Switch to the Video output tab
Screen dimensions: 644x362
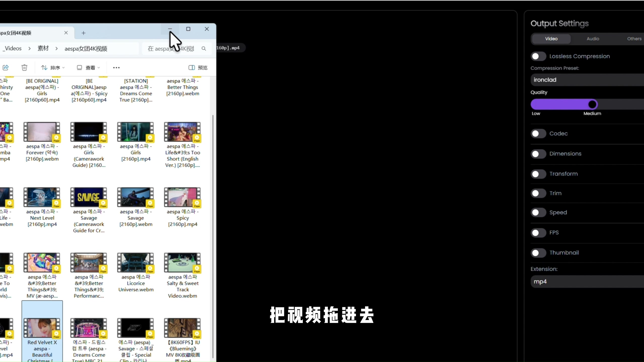click(x=551, y=39)
